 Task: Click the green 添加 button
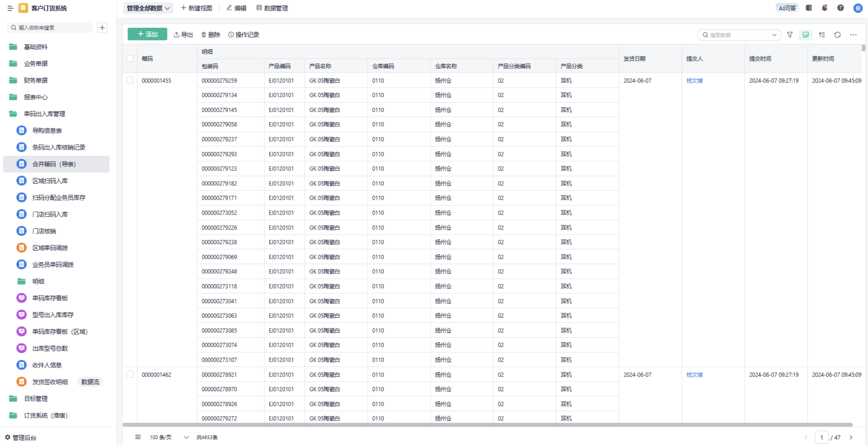[x=147, y=35]
